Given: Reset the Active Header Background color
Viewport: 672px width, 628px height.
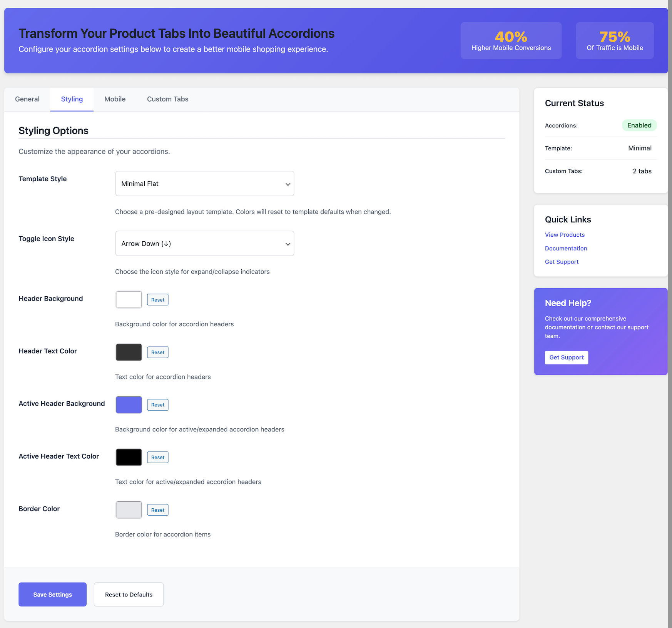Looking at the screenshot, I should click(x=158, y=405).
